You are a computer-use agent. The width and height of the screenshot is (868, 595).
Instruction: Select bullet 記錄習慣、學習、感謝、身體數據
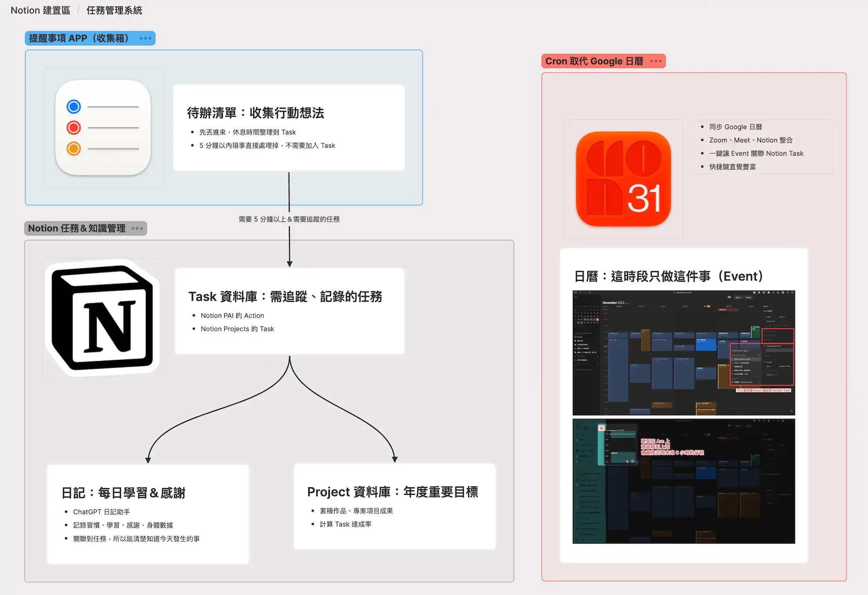pyautogui.click(x=123, y=525)
